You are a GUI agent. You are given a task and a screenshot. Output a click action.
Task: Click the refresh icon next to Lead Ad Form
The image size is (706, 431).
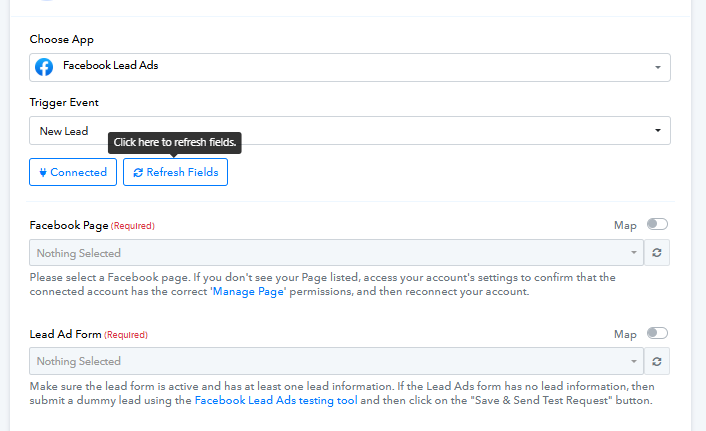657,361
